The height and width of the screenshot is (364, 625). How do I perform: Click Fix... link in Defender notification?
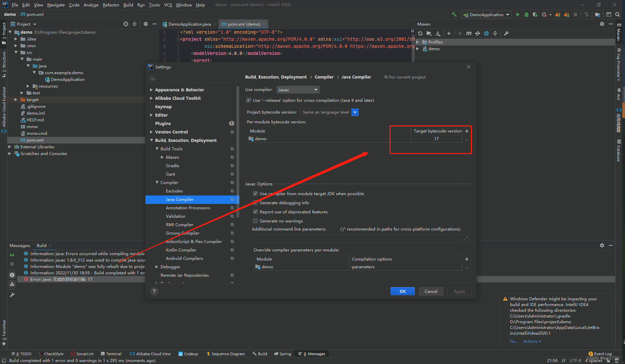pos(514,341)
